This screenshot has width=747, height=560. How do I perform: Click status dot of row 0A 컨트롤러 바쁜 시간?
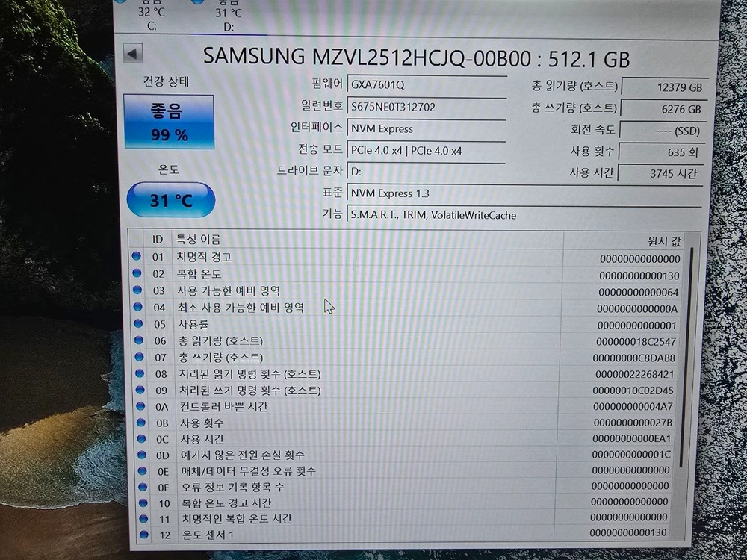pyautogui.click(x=140, y=405)
